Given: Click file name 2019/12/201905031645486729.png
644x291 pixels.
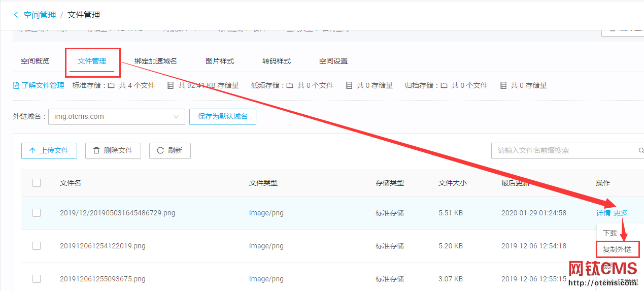Looking at the screenshot, I should tap(118, 213).
